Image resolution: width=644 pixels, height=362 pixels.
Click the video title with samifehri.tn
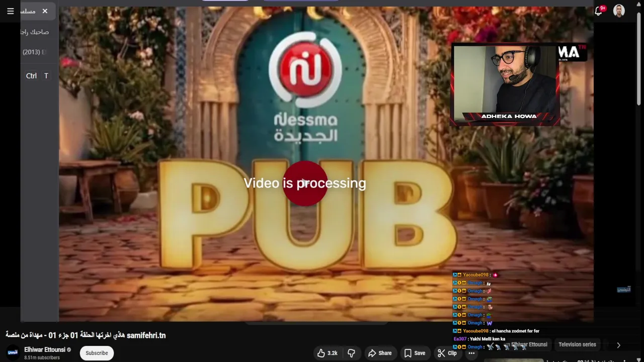click(x=86, y=335)
